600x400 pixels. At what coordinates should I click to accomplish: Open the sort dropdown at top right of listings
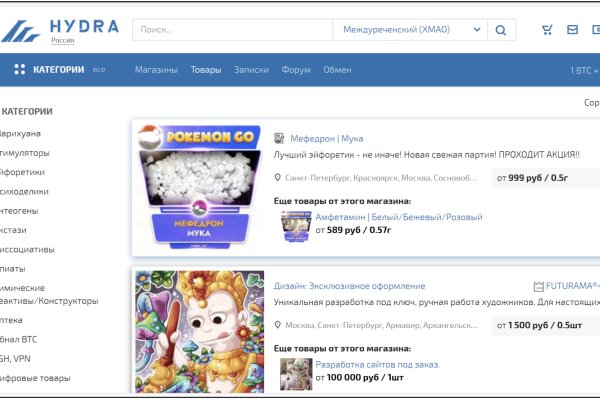click(x=591, y=103)
